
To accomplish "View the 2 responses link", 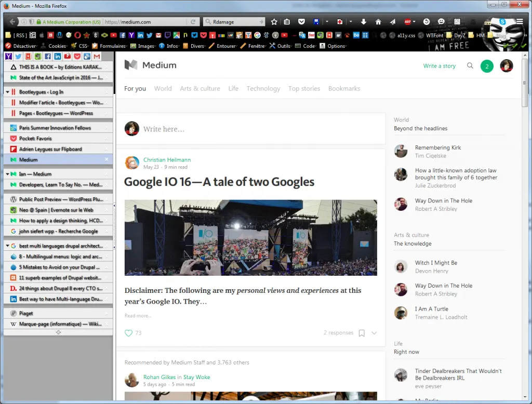I will [338, 333].
